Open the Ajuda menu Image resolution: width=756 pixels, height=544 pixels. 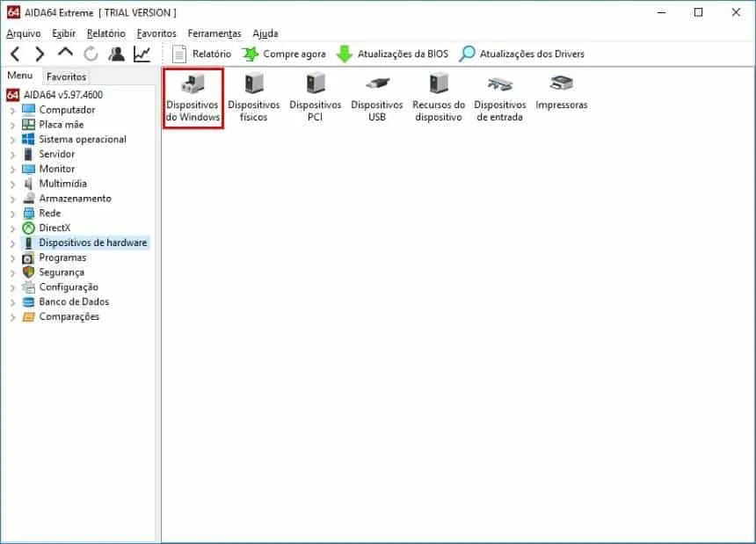[265, 33]
